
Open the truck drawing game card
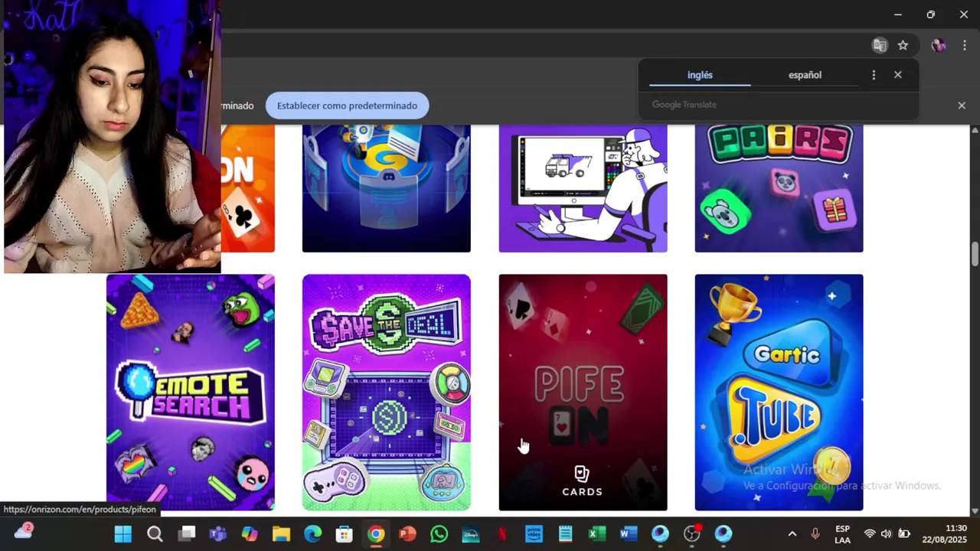[583, 188]
